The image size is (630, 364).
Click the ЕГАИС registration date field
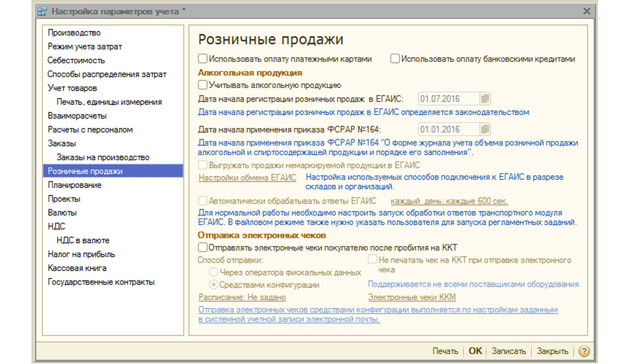click(449, 99)
